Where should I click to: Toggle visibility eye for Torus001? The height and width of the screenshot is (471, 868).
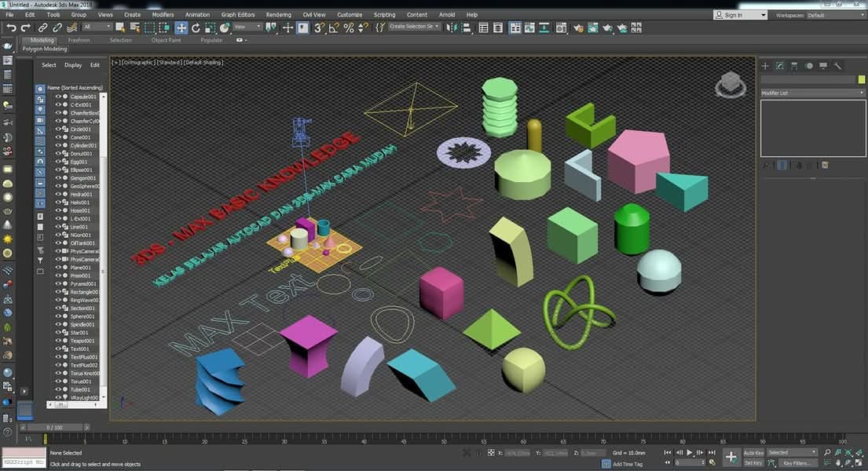point(57,382)
